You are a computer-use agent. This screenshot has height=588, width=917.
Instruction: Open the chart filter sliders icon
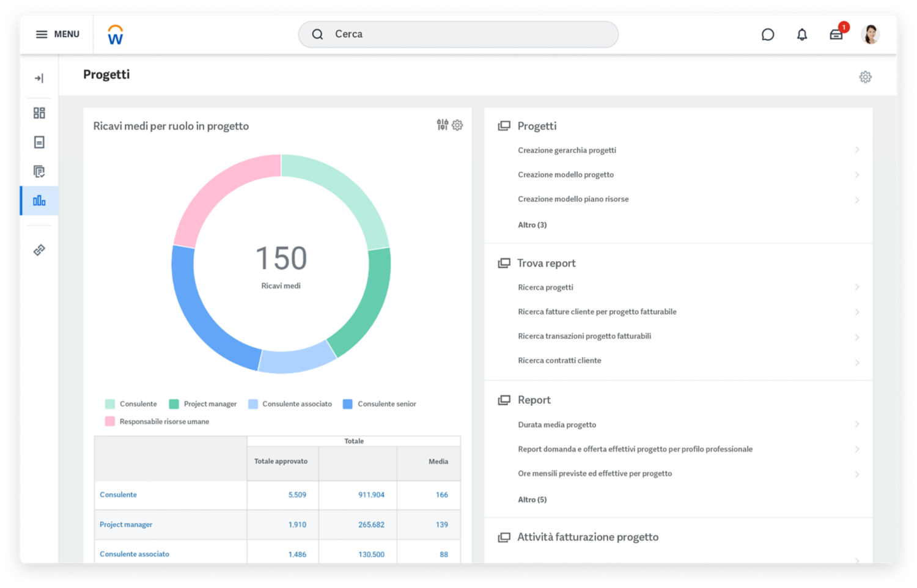click(x=443, y=125)
